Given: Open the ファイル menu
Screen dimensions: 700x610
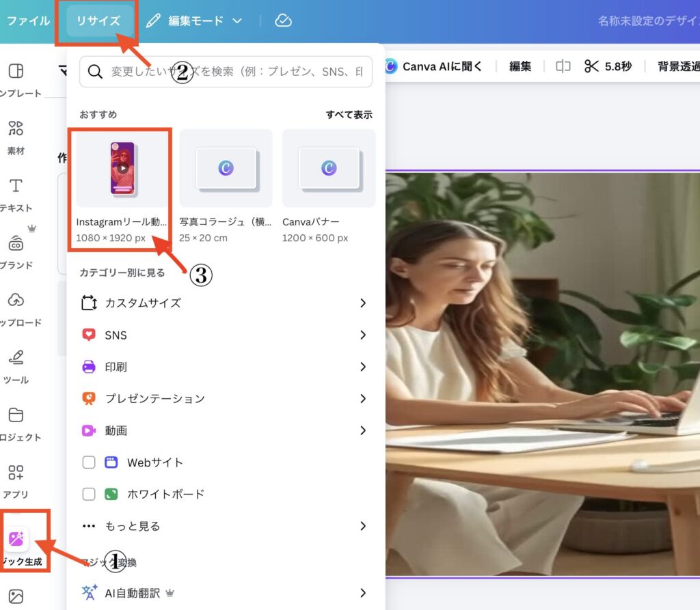Looking at the screenshot, I should (x=29, y=20).
